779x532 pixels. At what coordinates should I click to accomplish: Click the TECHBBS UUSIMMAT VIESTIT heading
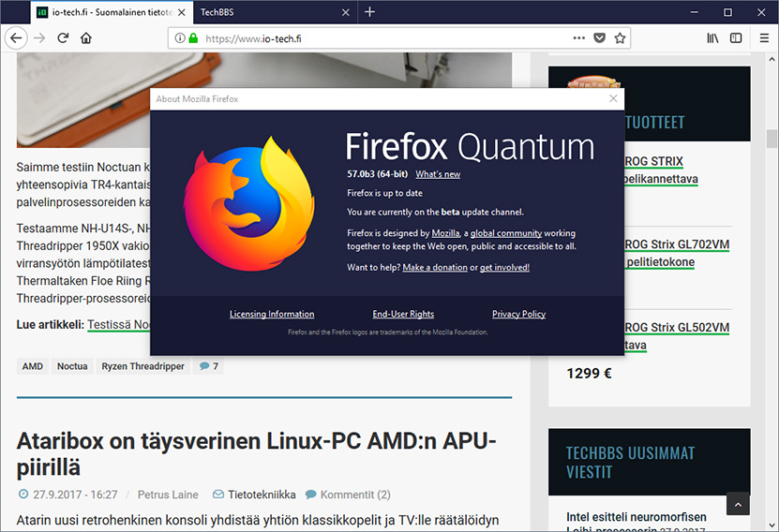click(x=631, y=463)
